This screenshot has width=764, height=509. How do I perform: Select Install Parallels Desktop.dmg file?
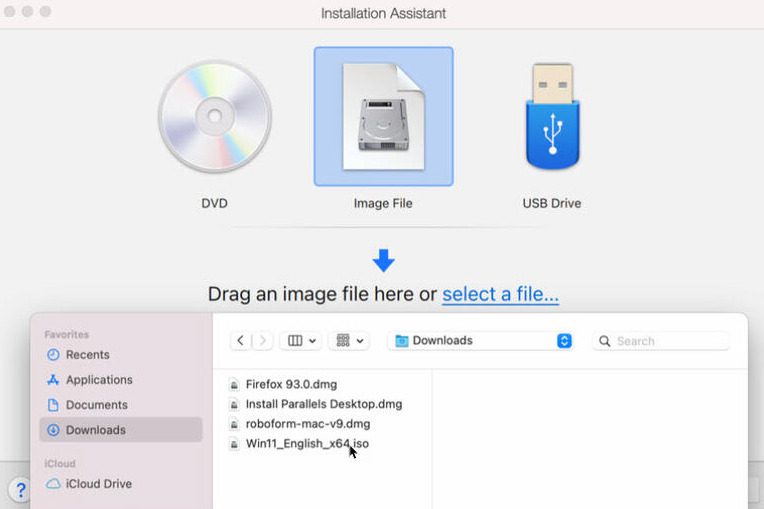(323, 404)
